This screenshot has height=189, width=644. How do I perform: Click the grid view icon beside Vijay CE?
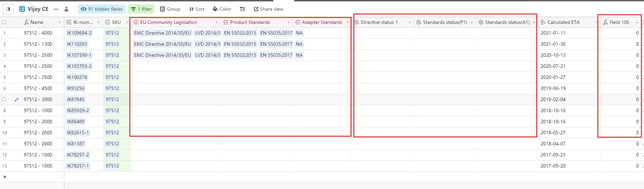coord(22,9)
